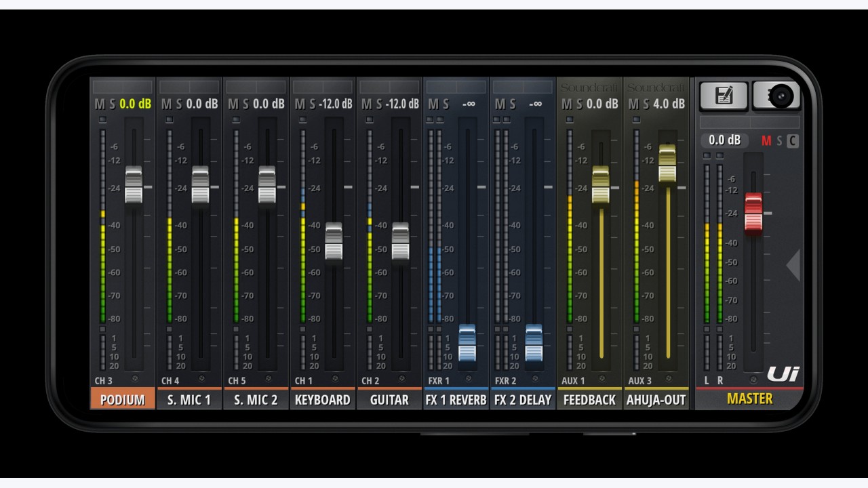This screenshot has width=868, height=488.
Task: Toggle the master mute M button
Action: [766, 141]
